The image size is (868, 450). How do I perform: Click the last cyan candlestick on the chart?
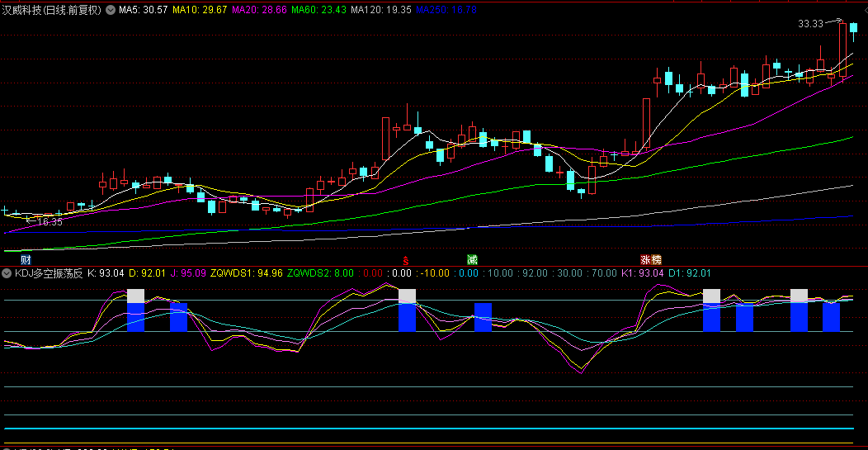pyautogui.click(x=854, y=28)
